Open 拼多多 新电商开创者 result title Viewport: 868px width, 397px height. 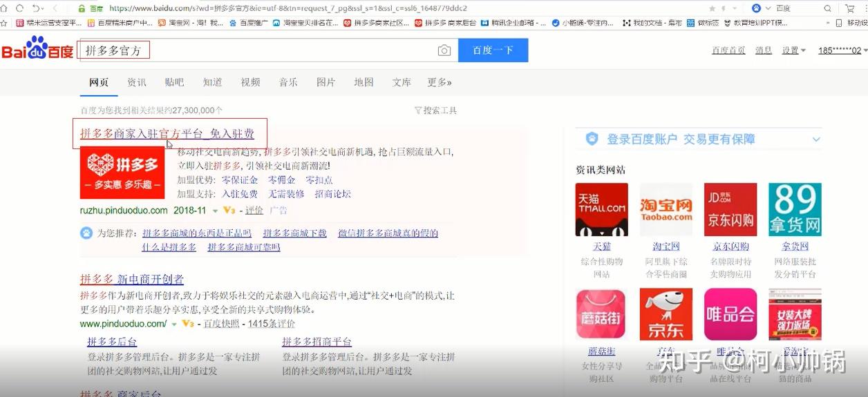tap(132, 279)
